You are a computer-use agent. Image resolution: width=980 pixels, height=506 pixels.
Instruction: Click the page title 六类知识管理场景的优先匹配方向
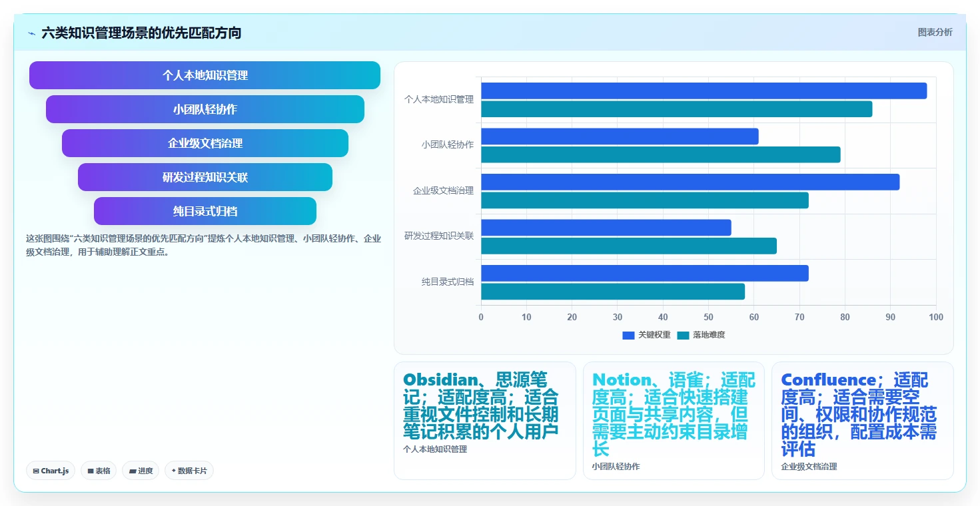pyautogui.click(x=141, y=33)
